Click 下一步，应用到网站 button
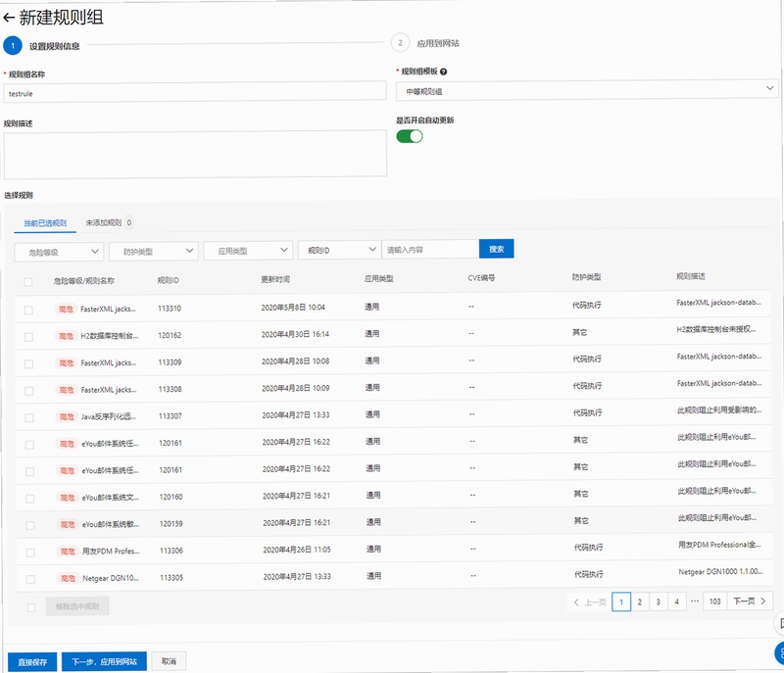 tap(104, 661)
